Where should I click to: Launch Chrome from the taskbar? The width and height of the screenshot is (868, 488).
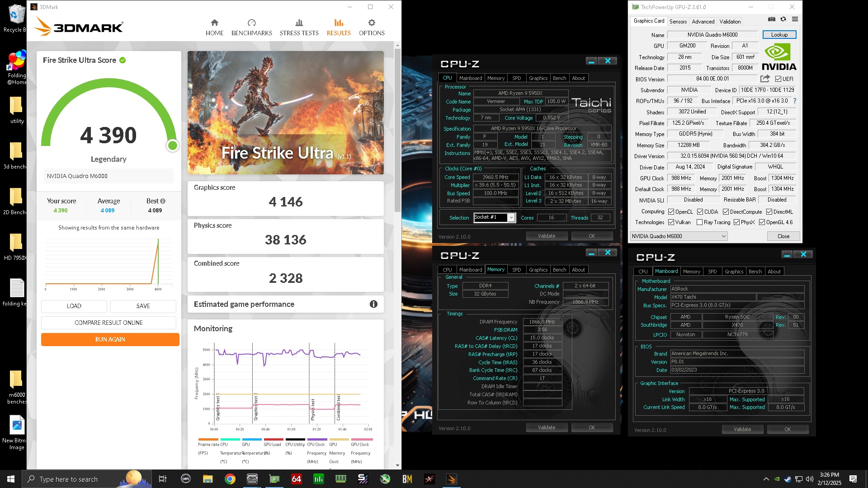(230, 479)
